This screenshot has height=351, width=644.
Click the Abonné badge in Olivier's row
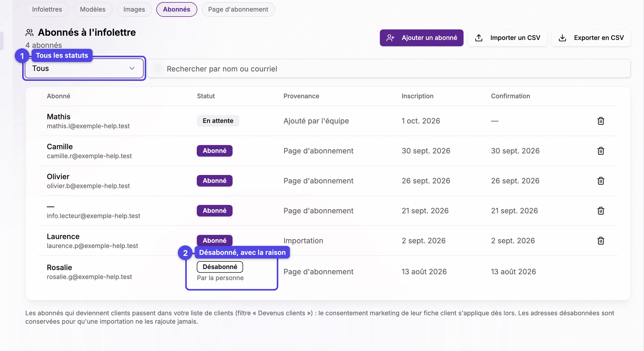coord(214,181)
